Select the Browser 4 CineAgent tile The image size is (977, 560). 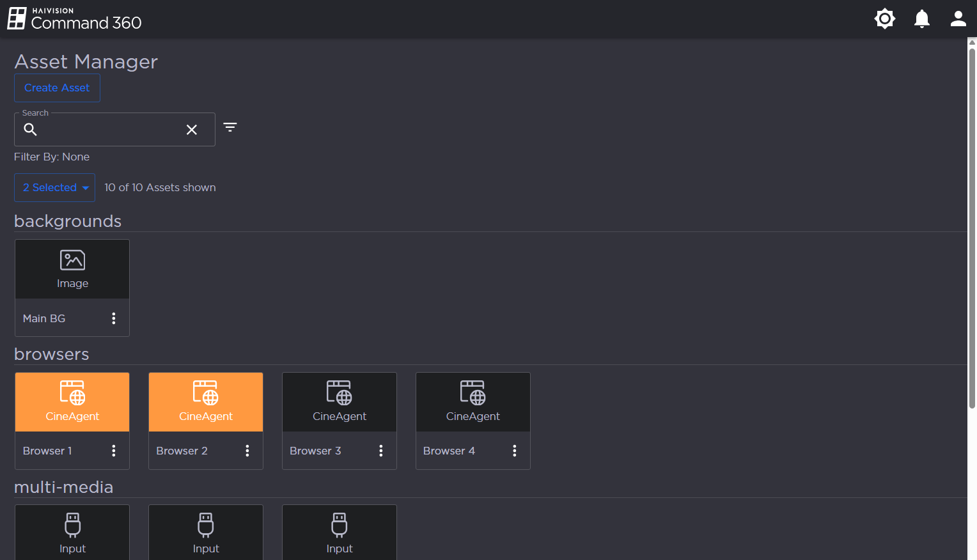click(x=473, y=401)
